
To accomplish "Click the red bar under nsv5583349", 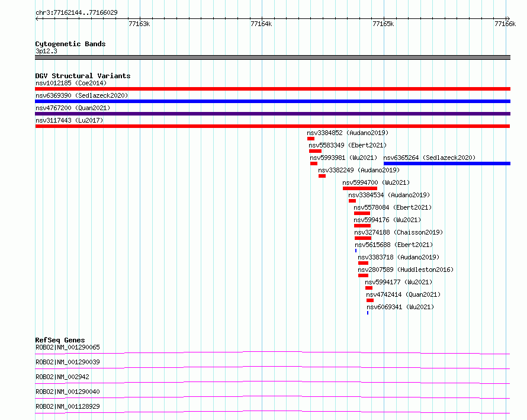I will tap(315, 151).
